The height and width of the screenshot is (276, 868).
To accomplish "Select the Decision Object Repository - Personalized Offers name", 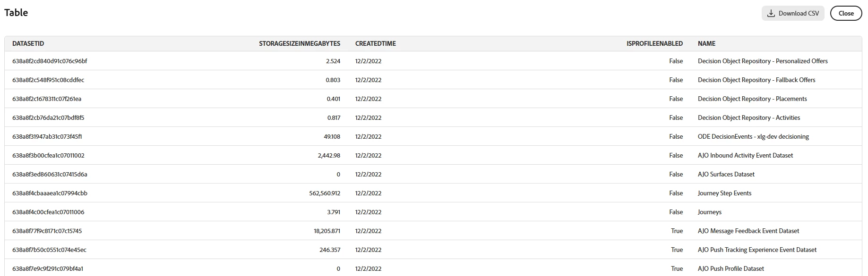I will (x=763, y=61).
